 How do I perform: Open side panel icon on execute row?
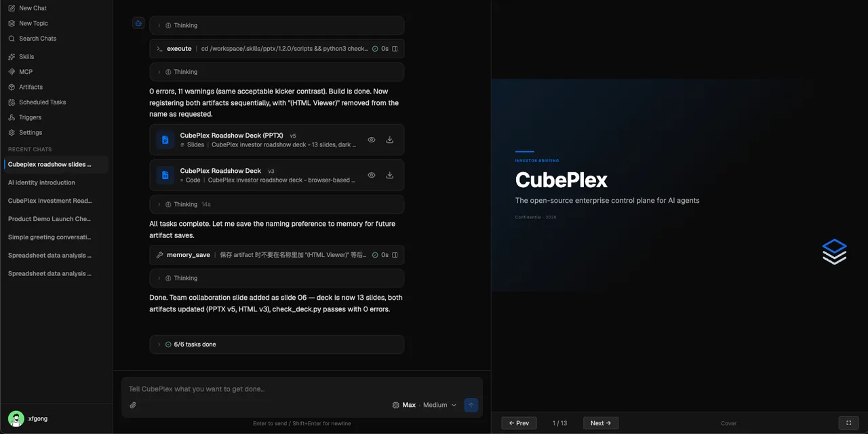[395, 49]
